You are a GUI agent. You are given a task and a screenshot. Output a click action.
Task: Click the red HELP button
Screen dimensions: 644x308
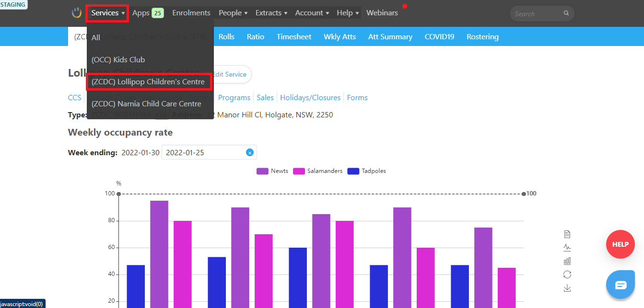pyautogui.click(x=621, y=244)
